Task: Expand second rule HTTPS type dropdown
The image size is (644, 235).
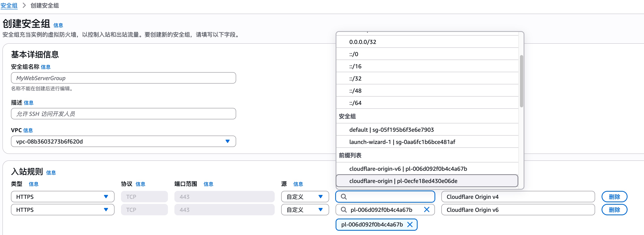Action: point(63,210)
